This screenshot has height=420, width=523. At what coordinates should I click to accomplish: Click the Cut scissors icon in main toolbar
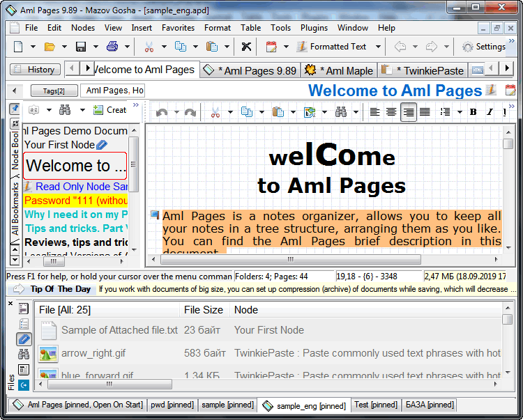pos(149,47)
